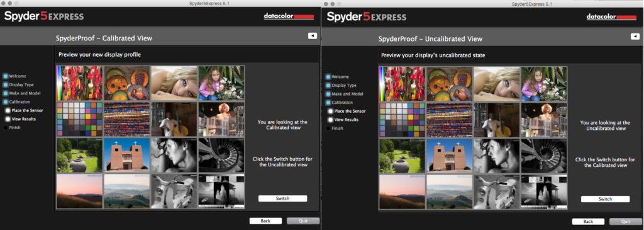Select Place the Sensor step in Calibrated window
The image size is (644, 230).
click(x=25, y=110)
